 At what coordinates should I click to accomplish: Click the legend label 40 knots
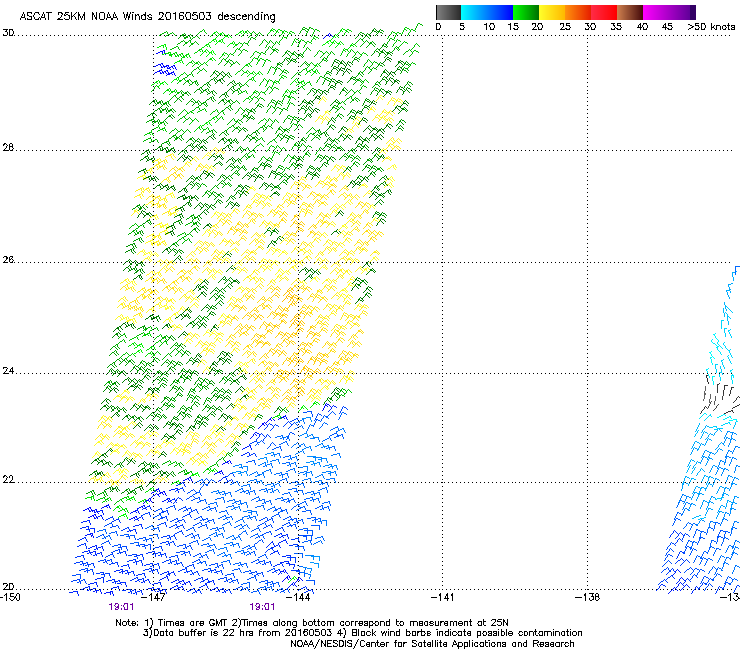point(642,27)
